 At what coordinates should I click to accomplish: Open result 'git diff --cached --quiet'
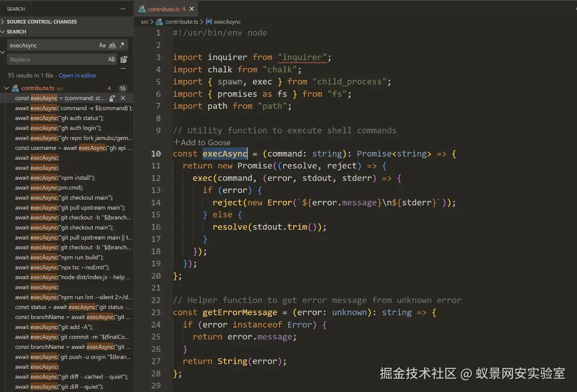click(x=72, y=377)
